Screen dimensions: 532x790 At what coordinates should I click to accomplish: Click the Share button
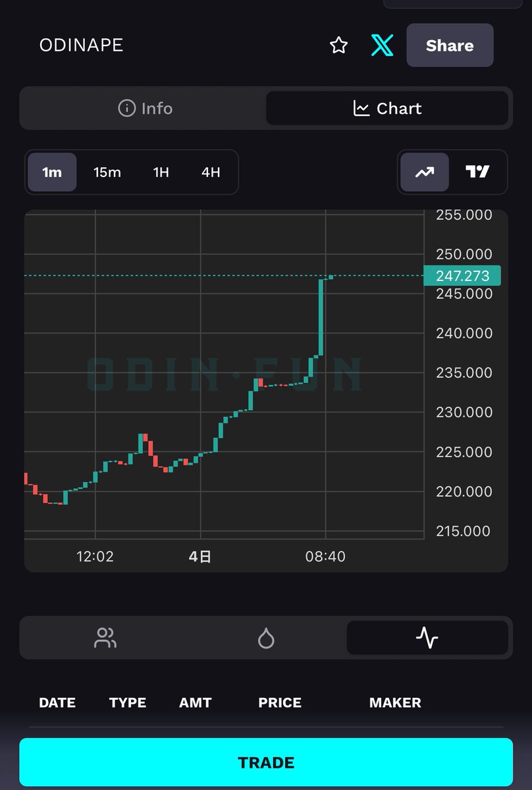click(x=450, y=45)
